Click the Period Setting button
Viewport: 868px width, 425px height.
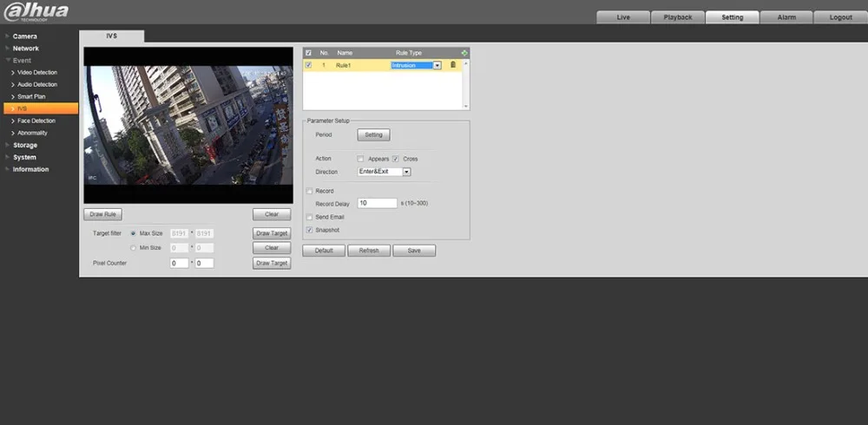373,135
